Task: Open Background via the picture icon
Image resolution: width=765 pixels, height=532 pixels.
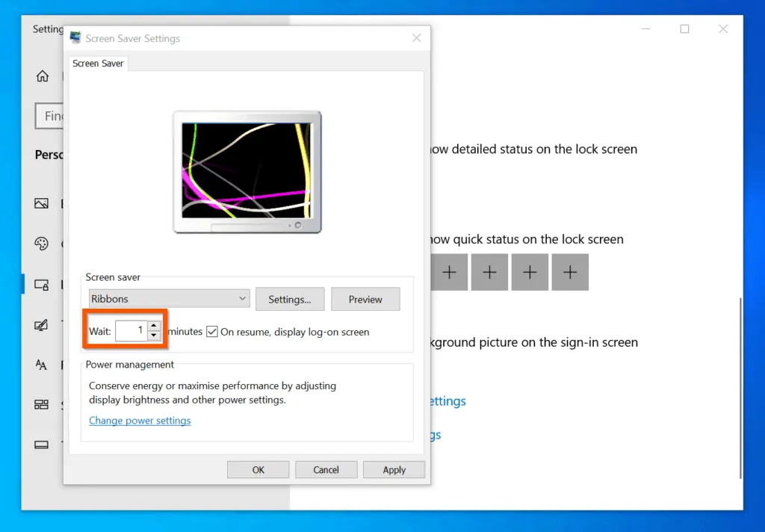Action: point(42,203)
